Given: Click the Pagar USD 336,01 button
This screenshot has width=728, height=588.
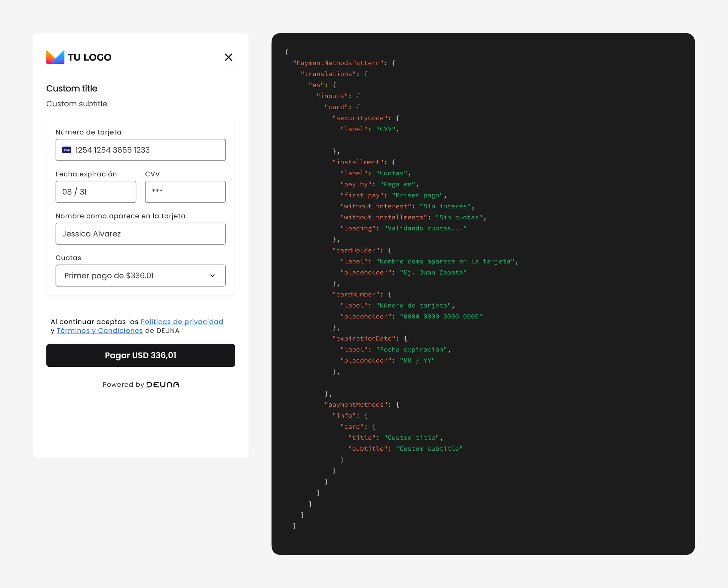Looking at the screenshot, I should point(140,355).
